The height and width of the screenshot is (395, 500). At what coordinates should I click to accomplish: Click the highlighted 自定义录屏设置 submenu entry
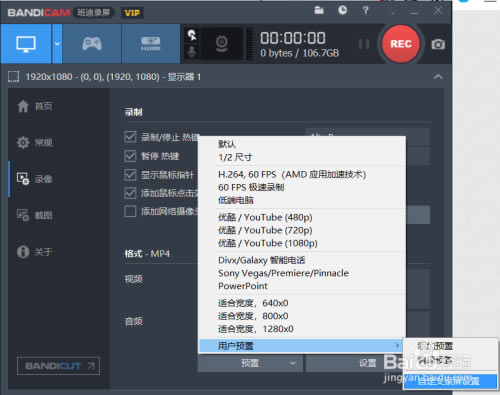coord(450,381)
